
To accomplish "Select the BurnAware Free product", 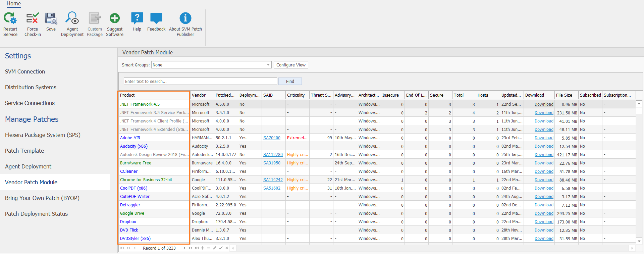I will (x=136, y=163).
